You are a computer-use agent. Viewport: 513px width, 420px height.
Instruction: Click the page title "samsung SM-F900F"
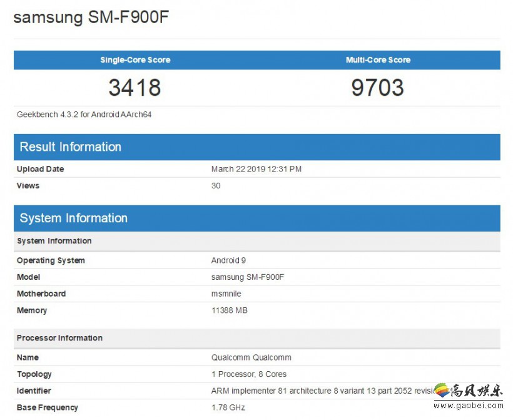pyautogui.click(x=91, y=17)
